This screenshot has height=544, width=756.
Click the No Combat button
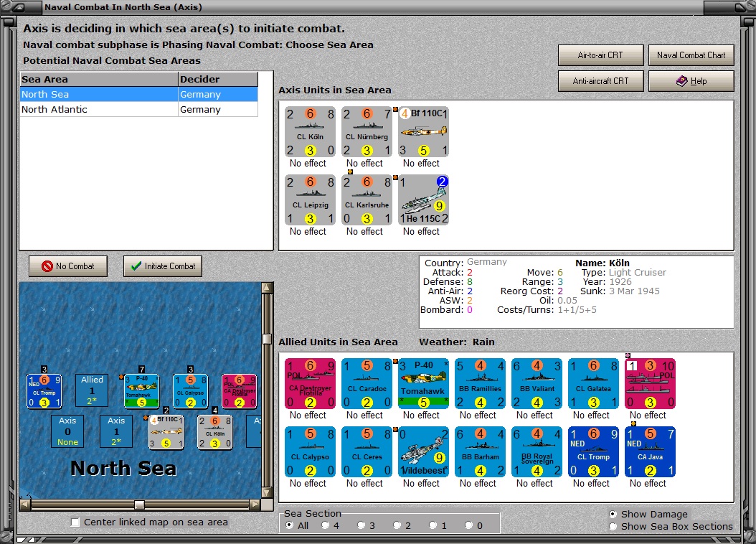coord(68,266)
